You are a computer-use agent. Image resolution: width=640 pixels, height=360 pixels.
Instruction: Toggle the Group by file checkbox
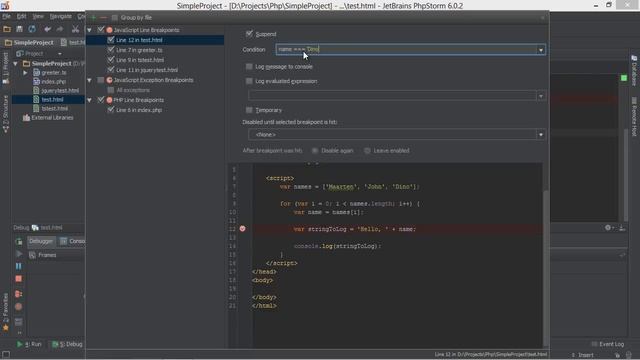[115, 18]
